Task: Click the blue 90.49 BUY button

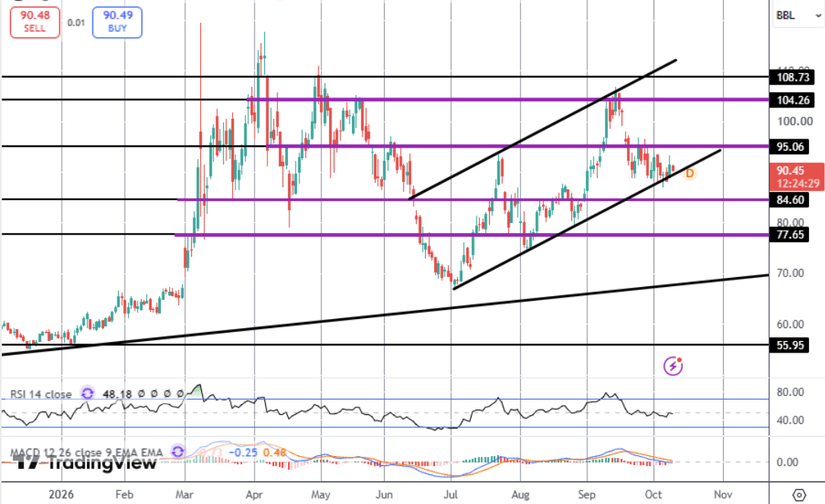Action: [117, 21]
